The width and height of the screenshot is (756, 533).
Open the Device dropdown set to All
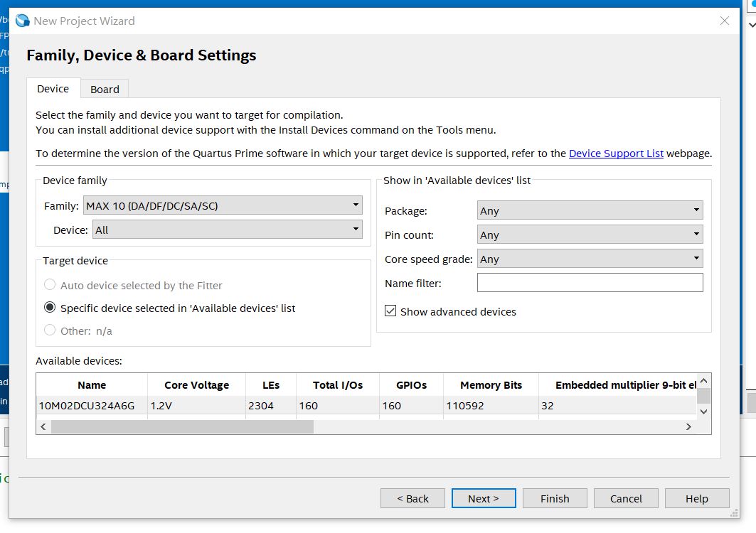click(x=228, y=230)
